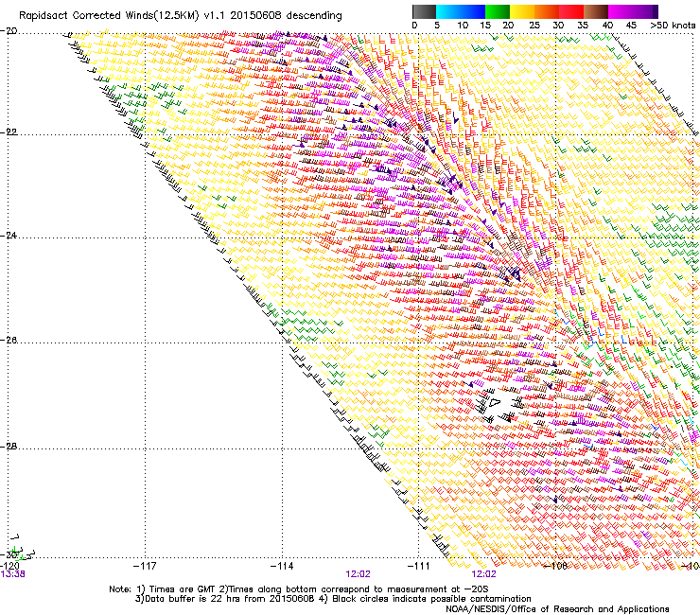
Task: Click the "-26" latitude axis label
Action: 9,341
